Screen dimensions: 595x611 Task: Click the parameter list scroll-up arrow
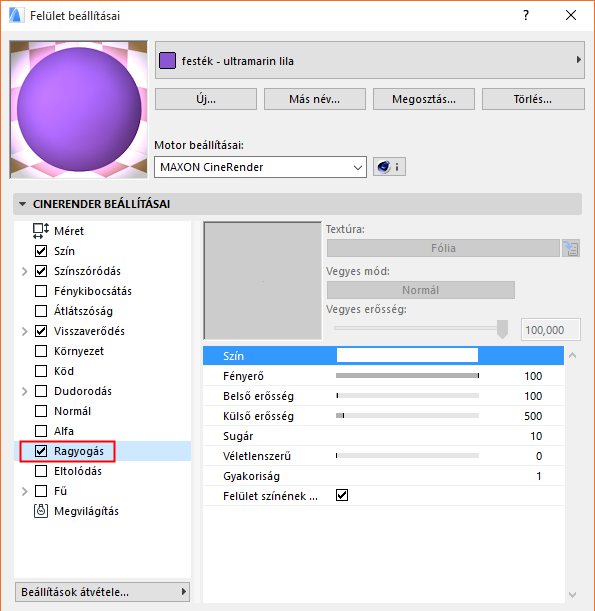pos(572,355)
